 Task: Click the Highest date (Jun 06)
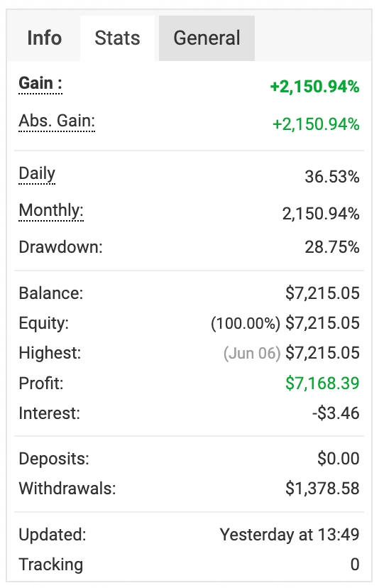252,353
